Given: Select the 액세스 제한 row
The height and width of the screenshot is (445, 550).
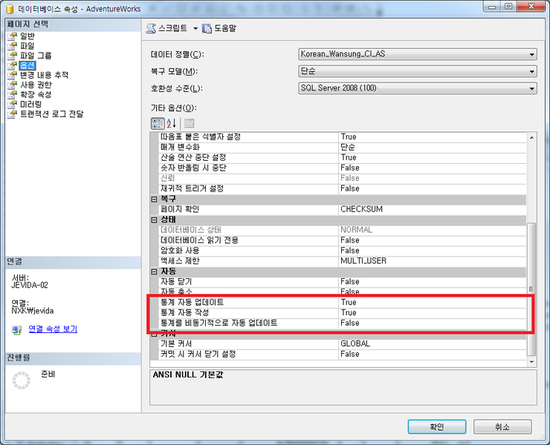Looking at the screenshot, I should [x=342, y=261].
